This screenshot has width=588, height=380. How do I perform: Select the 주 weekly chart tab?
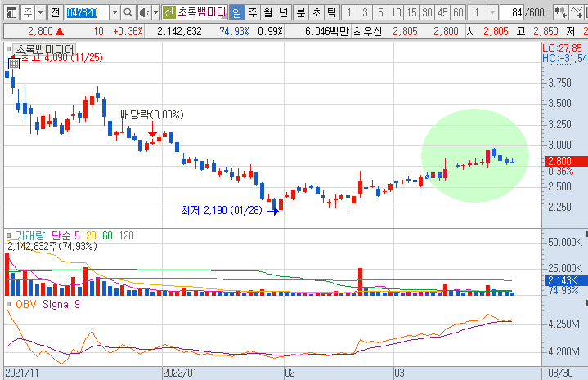pyautogui.click(x=253, y=13)
